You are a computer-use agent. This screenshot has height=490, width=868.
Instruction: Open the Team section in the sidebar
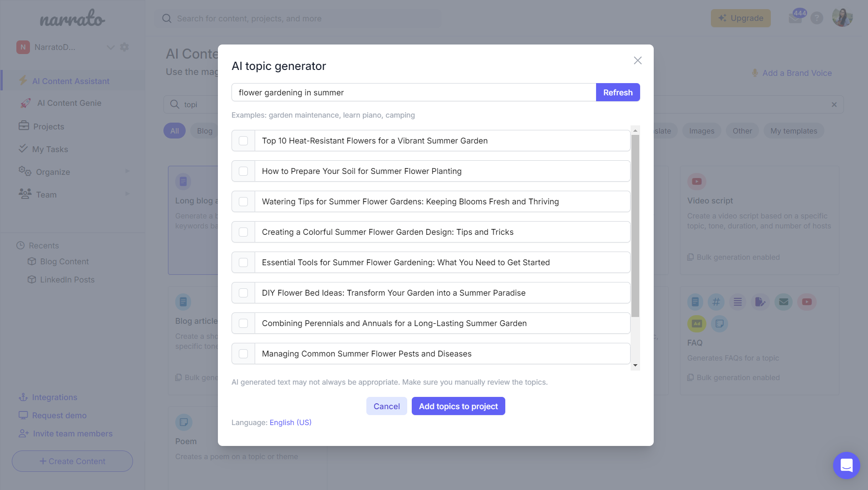46,194
